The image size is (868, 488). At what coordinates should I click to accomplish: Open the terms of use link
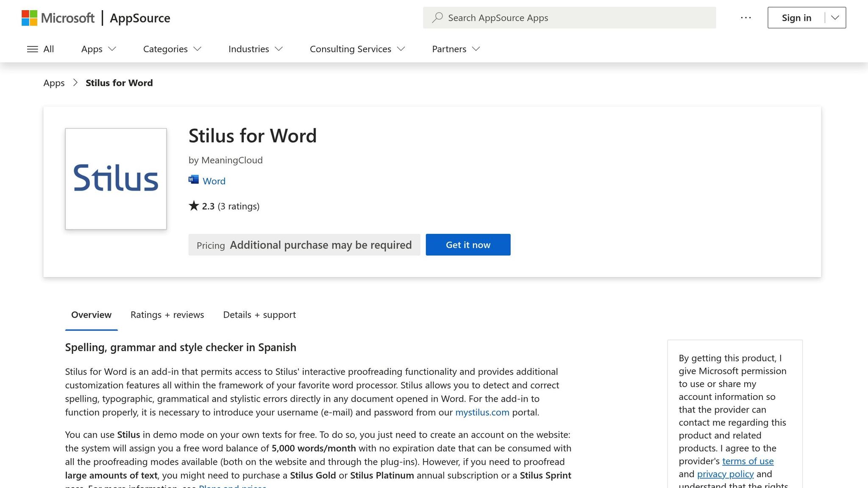[748, 461]
